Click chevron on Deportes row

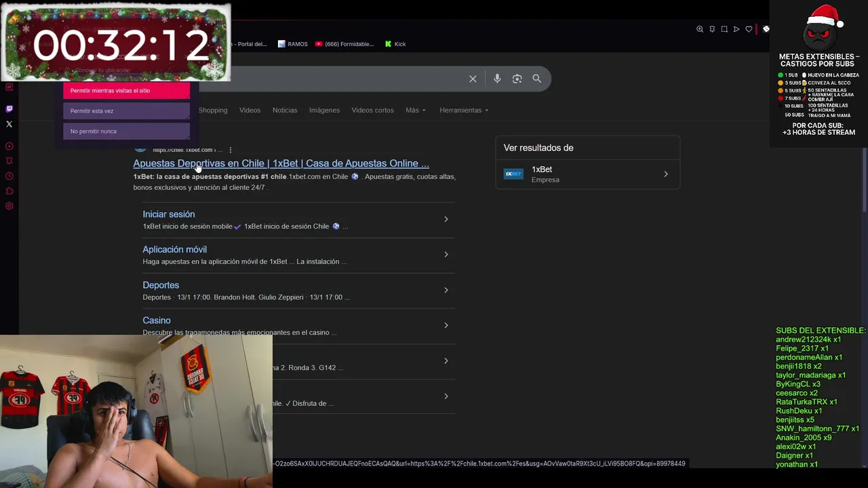446,290
